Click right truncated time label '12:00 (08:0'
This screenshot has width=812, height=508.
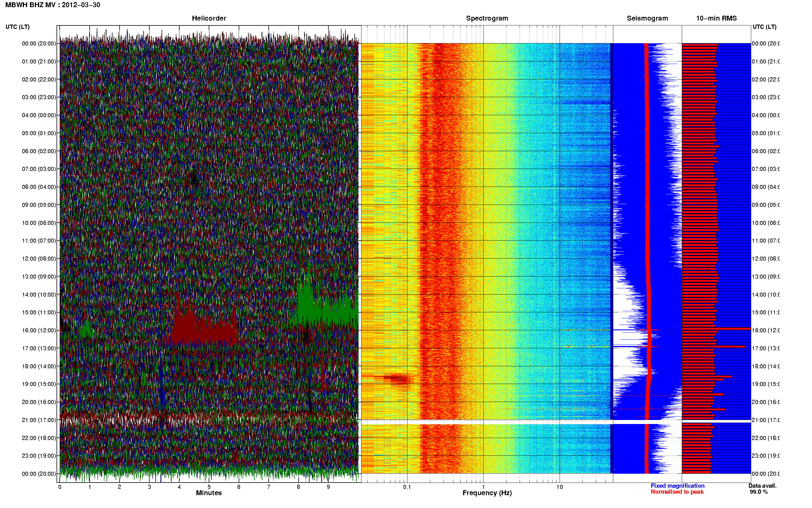[x=766, y=259]
